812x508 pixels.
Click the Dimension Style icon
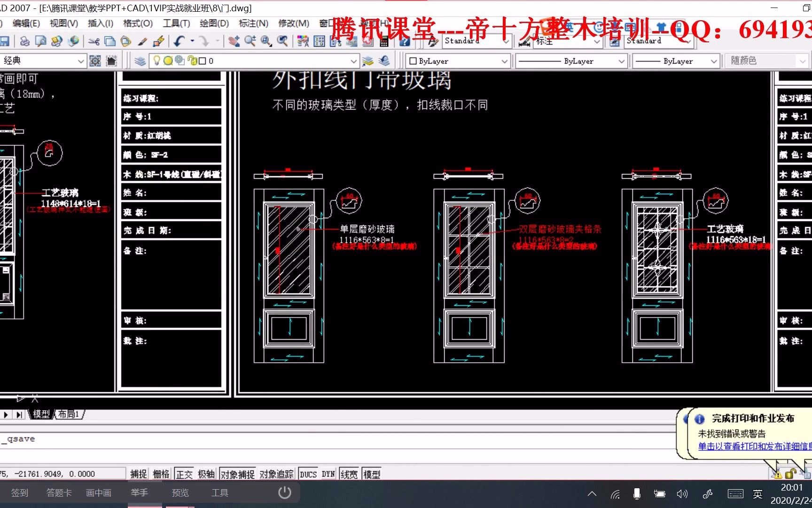[x=524, y=42]
